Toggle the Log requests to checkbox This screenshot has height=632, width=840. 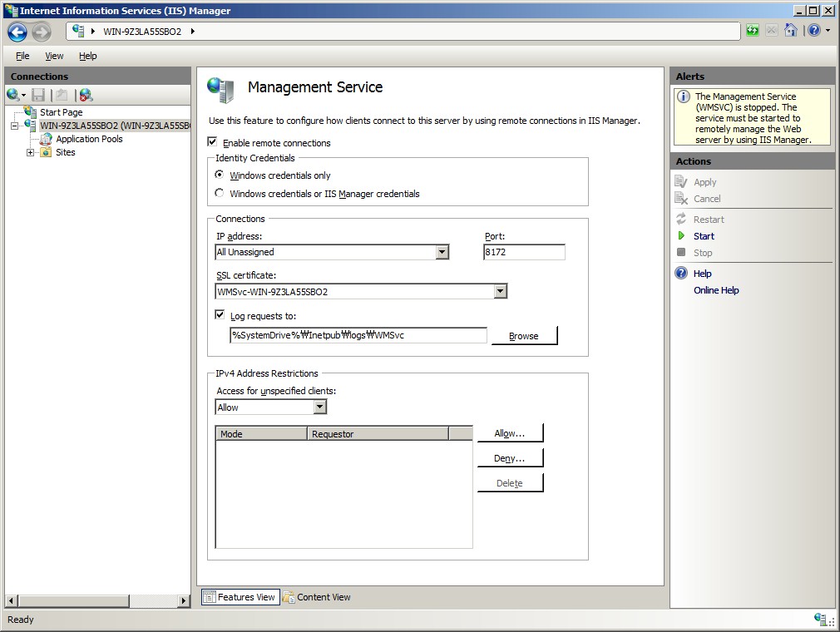tap(220, 315)
